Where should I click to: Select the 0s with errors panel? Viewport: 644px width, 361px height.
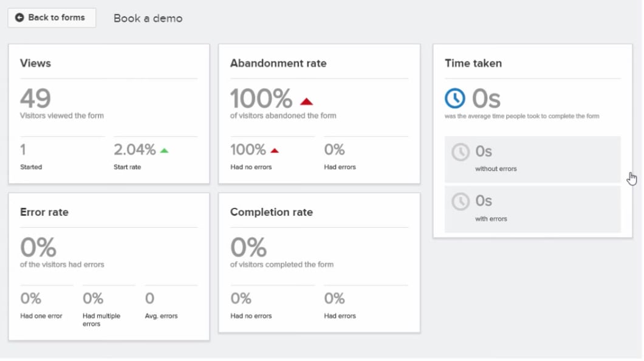tap(532, 210)
